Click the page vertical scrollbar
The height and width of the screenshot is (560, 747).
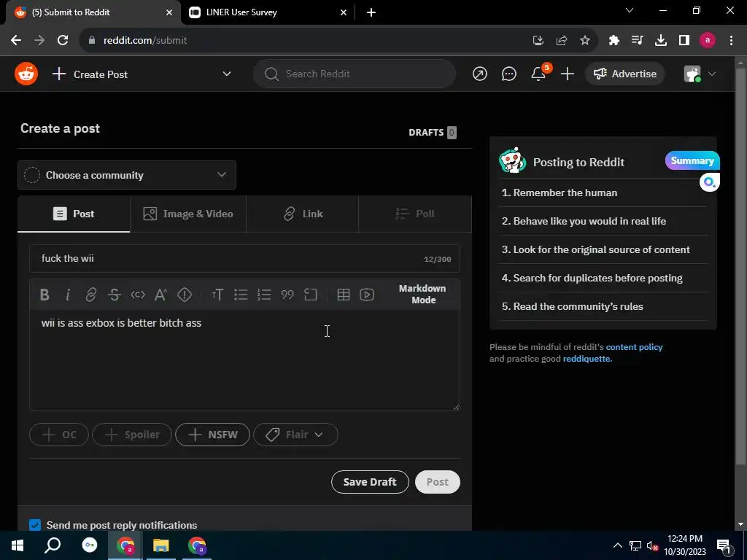point(741,267)
